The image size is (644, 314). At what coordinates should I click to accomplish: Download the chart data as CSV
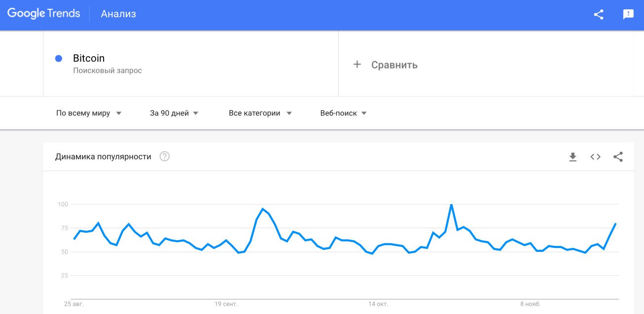(x=572, y=157)
